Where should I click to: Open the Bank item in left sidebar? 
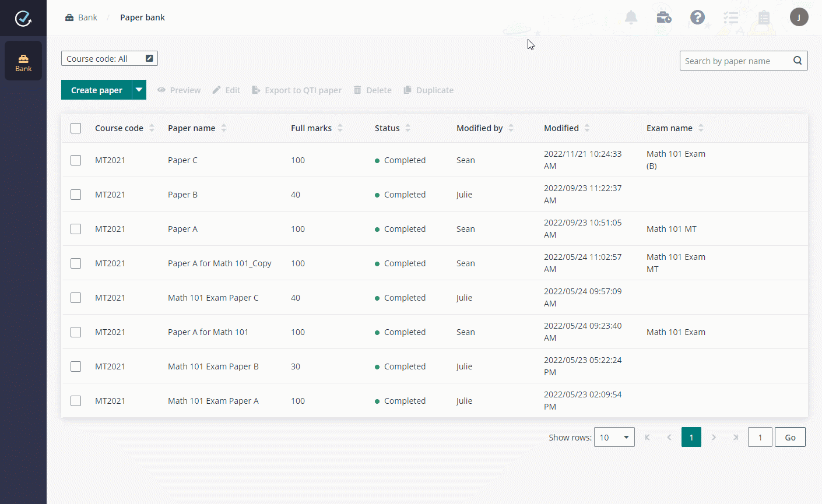click(23, 61)
